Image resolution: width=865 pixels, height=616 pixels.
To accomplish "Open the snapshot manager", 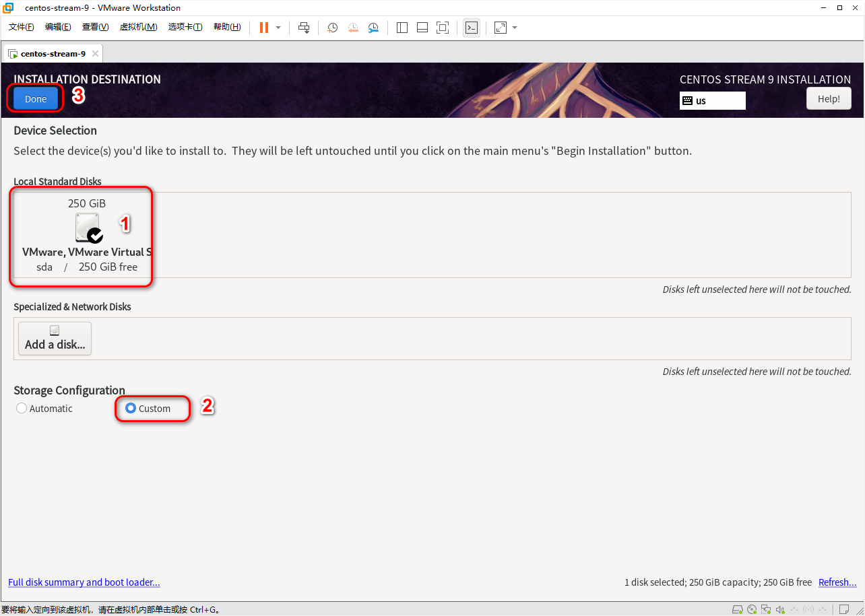I will point(373,28).
